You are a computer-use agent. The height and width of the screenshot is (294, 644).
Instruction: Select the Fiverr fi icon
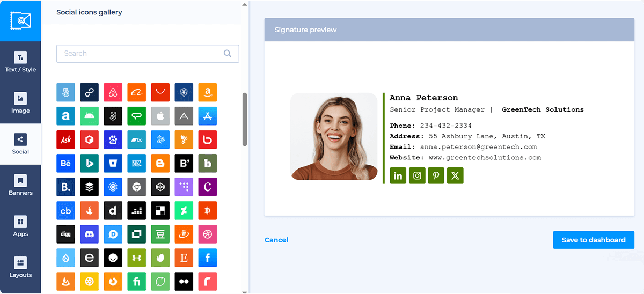[136, 281]
